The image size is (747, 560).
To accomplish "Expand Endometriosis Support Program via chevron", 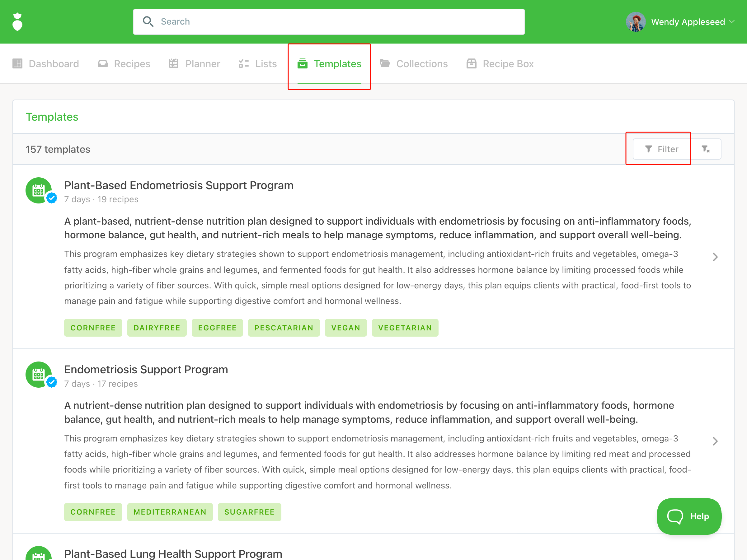I will tap(715, 441).
